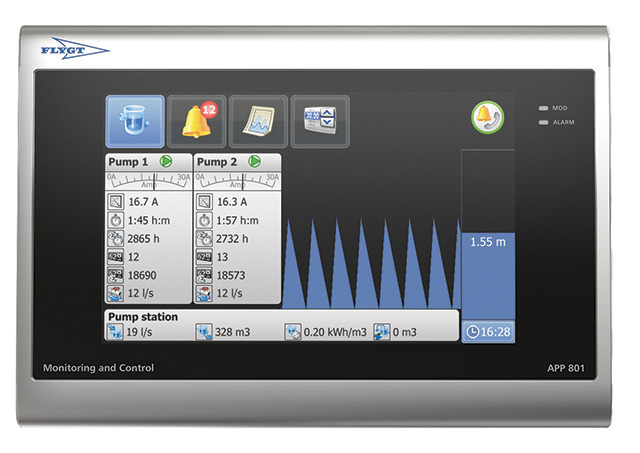Viewport: 640px width, 453px height.
Task: Click the 16:28 clock button
Action: tap(488, 331)
